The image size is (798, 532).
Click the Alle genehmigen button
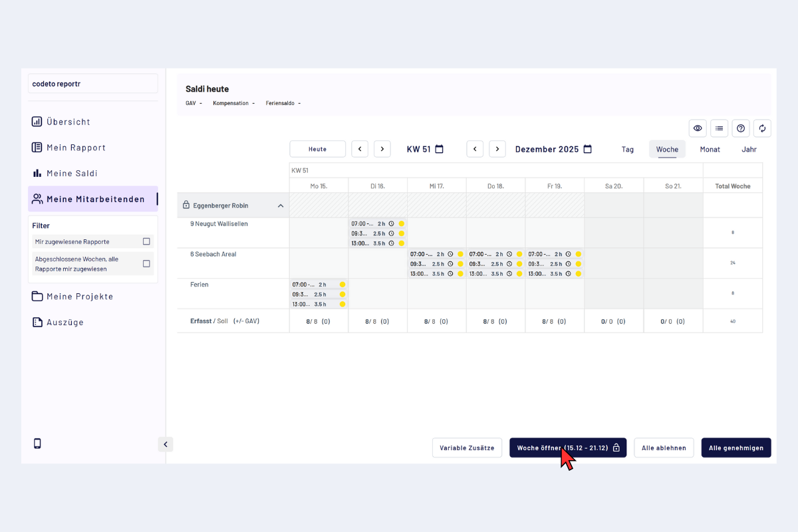click(x=736, y=448)
